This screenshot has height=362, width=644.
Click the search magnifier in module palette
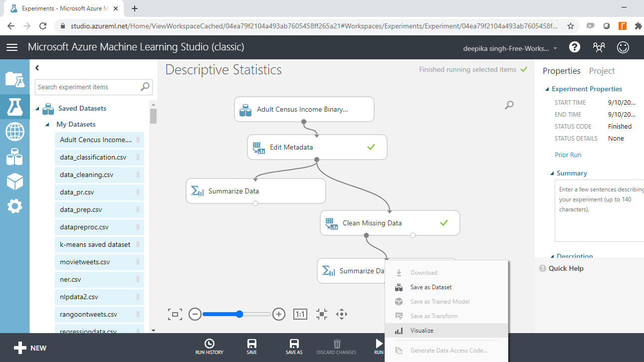pyautogui.click(x=145, y=87)
